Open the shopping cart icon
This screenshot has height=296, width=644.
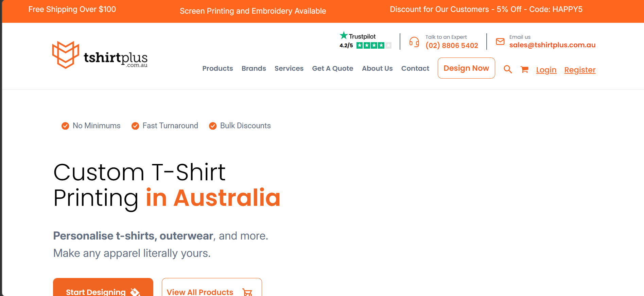pos(524,69)
